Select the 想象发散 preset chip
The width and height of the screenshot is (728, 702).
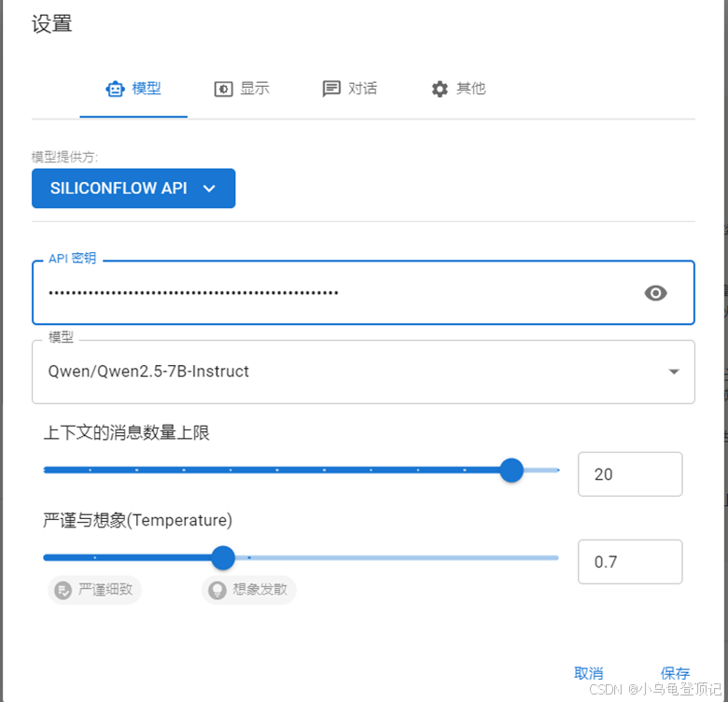click(249, 590)
